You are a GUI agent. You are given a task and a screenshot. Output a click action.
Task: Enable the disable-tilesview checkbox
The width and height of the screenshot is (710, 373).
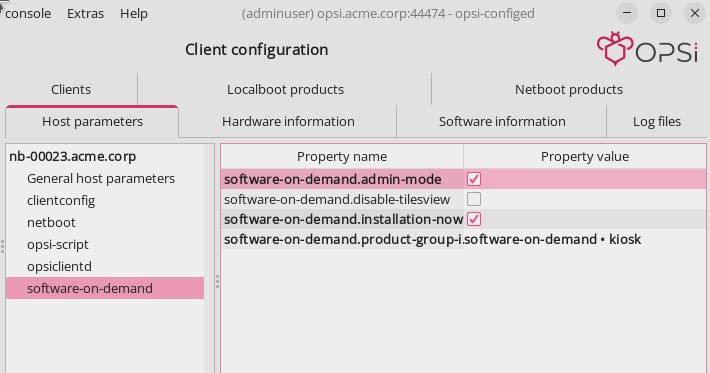click(x=474, y=199)
